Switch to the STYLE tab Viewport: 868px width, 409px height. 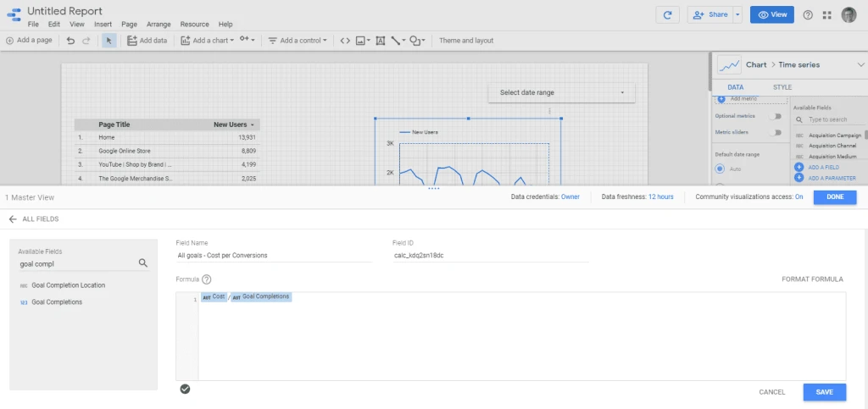click(782, 87)
